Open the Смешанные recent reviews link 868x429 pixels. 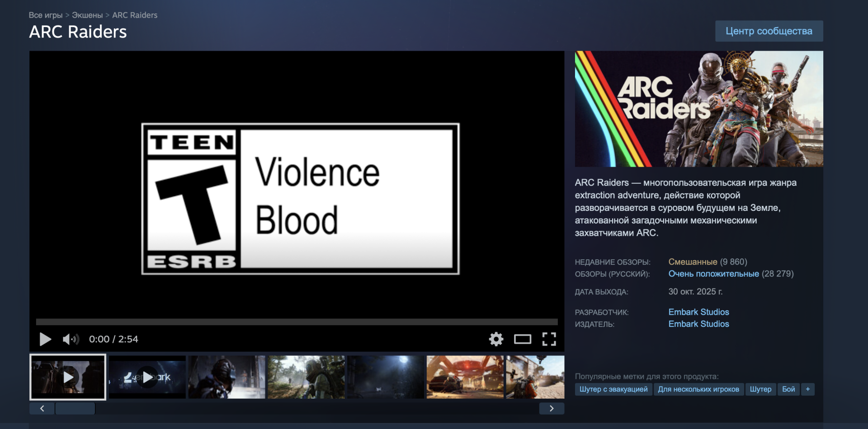point(693,262)
